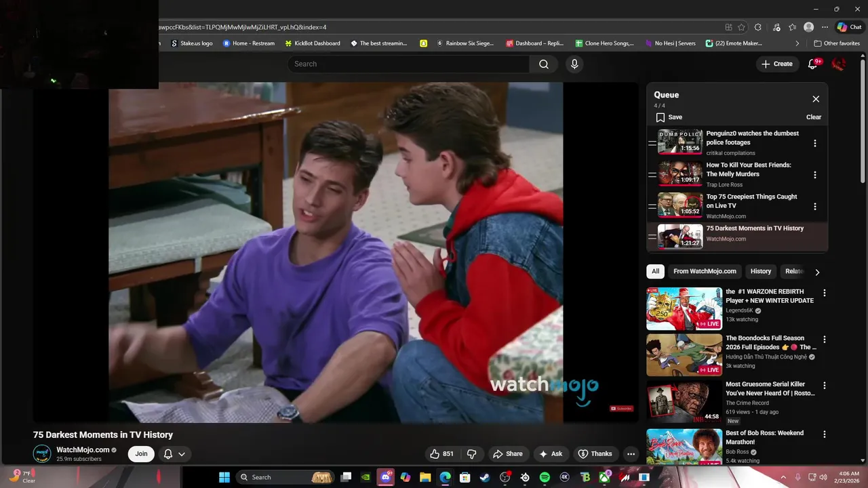Open the taskbar clock and date

848,477
